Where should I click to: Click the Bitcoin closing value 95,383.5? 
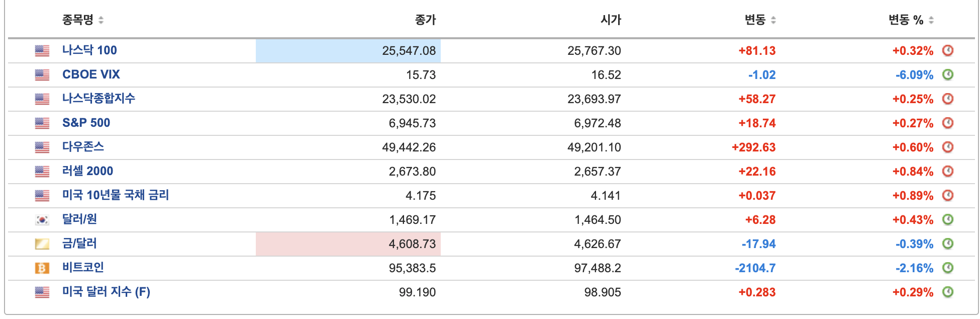point(412,268)
